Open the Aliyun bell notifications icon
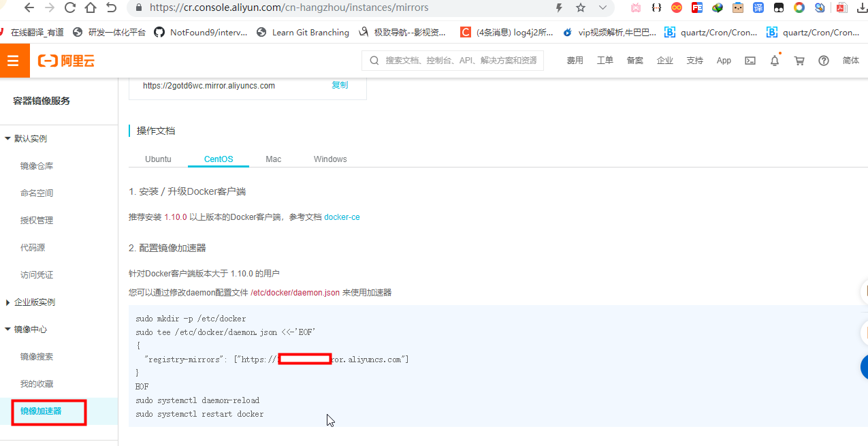Viewport: 868px width, 446px height. point(774,61)
